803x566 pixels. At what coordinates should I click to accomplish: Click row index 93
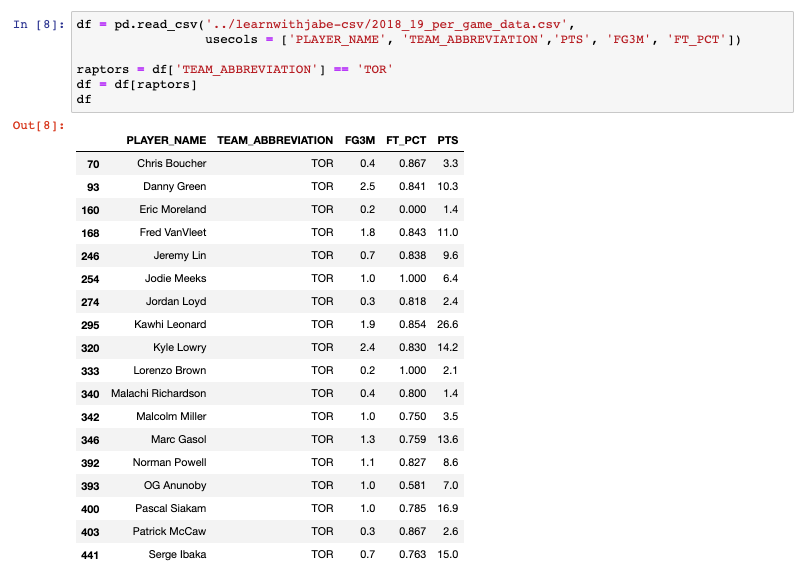[93, 187]
